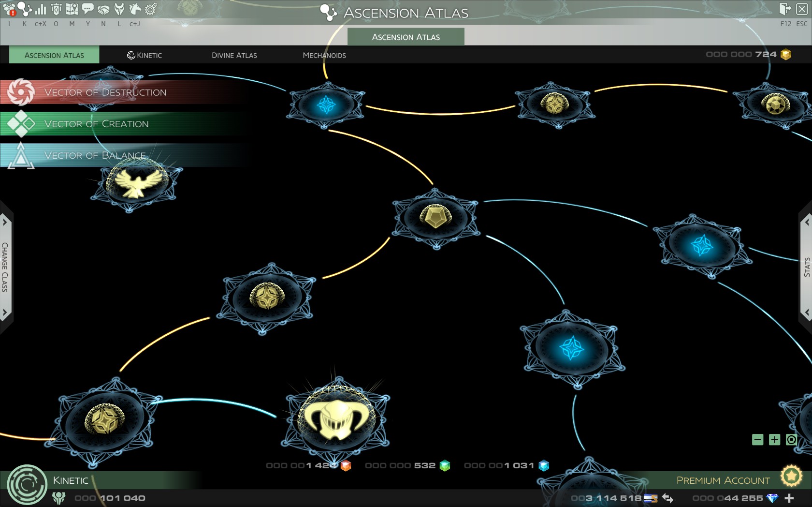Click the Kinetic class name label
Screen dimensions: 812x507
click(x=71, y=480)
